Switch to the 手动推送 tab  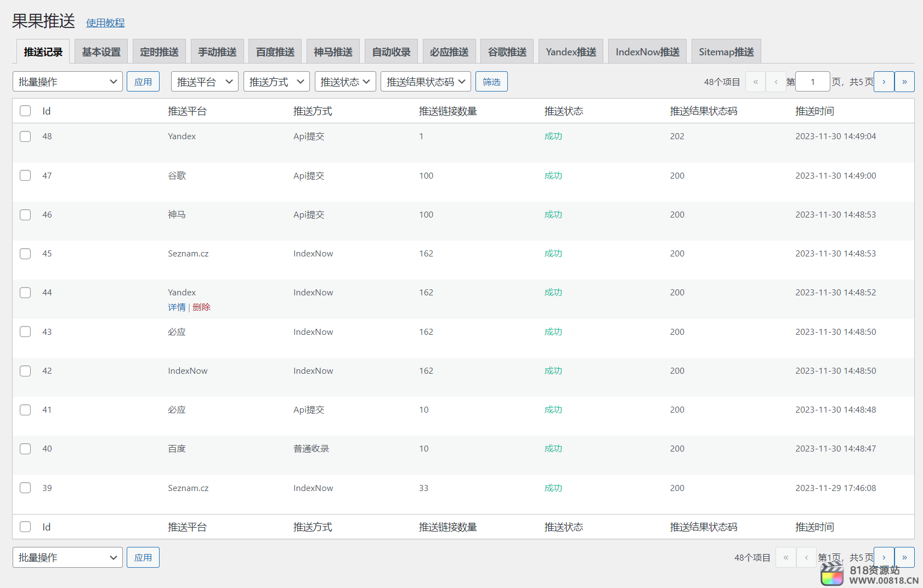click(217, 52)
